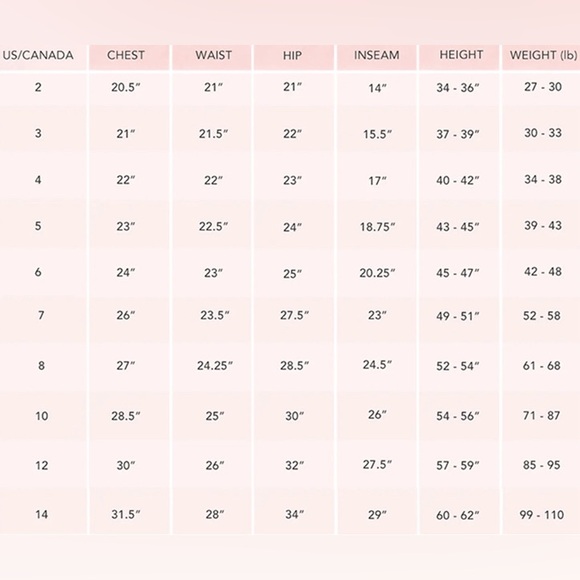Select size 2 in US/CANADA column
The image size is (580, 580).
click(38, 87)
